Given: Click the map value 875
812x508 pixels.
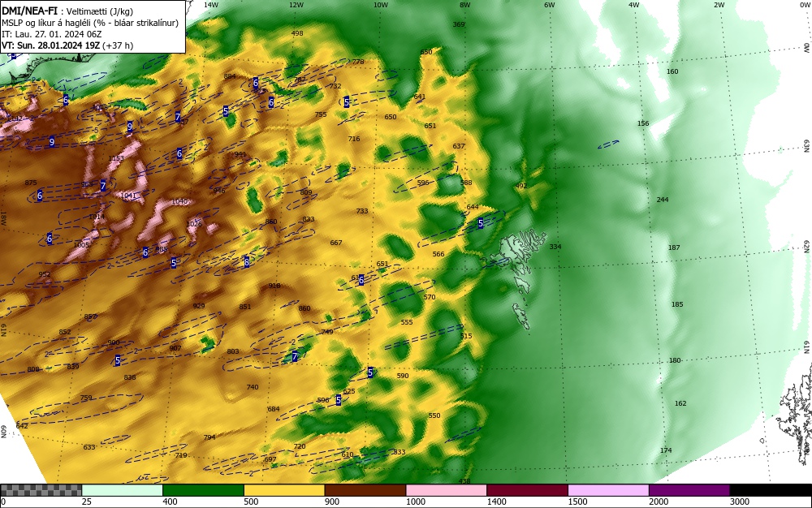Looking at the screenshot, I should point(31,183).
